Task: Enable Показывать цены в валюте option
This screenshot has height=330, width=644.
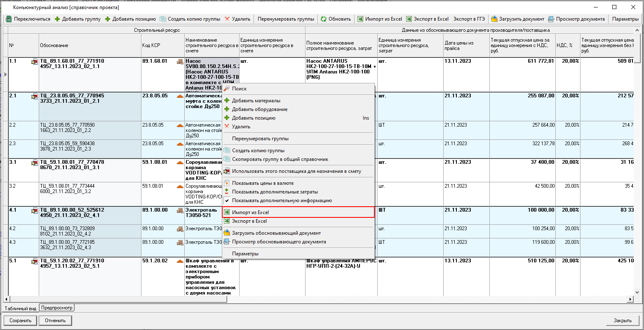Action: click(x=263, y=183)
